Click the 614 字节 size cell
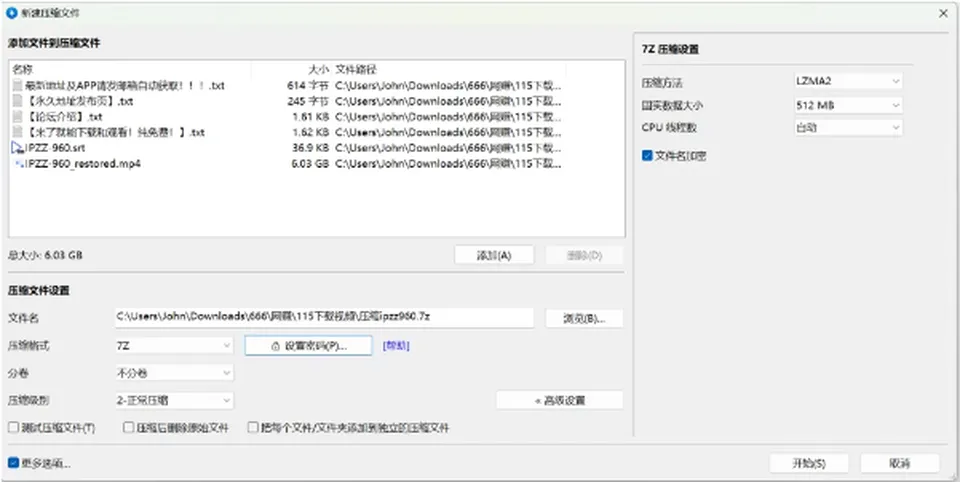The image size is (960, 482). 307,86
